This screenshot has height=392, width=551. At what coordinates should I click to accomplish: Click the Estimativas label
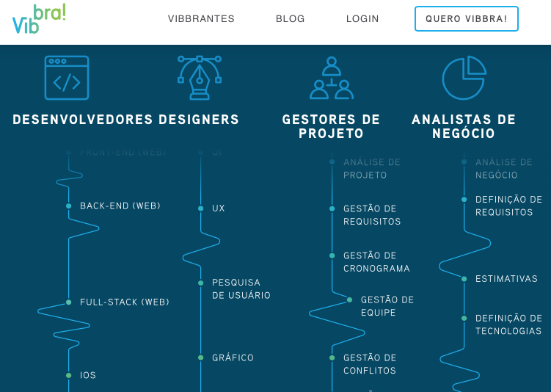[x=506, y=279]
